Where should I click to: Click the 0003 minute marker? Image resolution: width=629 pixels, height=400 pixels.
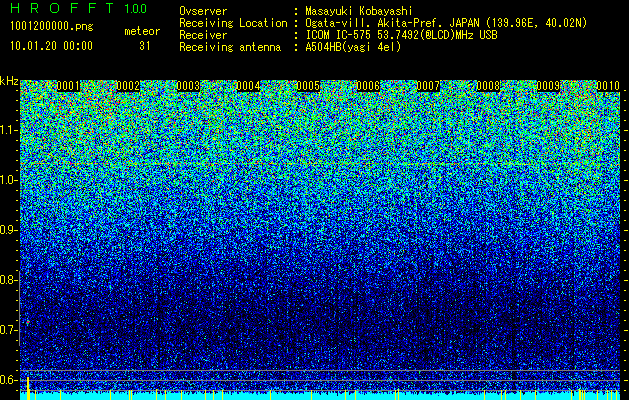tap(188, 86)
